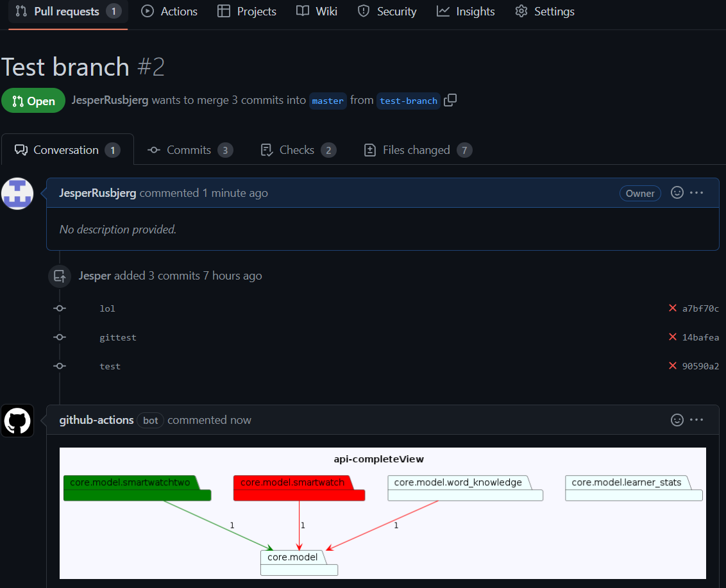The width and height of the screenshot is (726, 588).
Task: Click commit hash 90590a2
Action: pos(700,365)
